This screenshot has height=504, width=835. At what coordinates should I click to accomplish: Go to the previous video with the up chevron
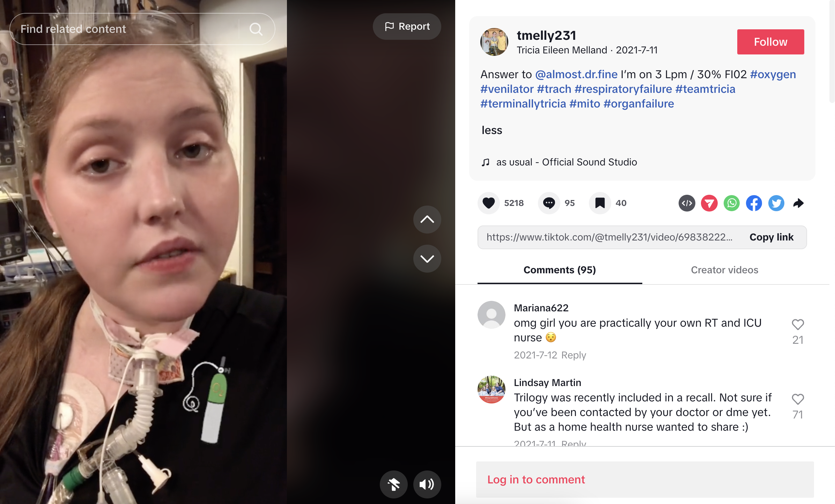427,220
